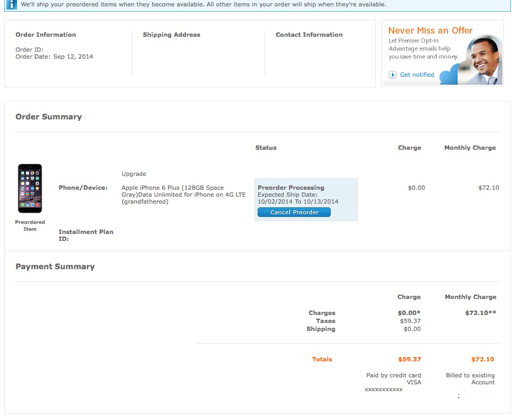This screenshot has height=420, width=512.
Task: Click the 'Order ID:' label
Action: tap(29, 50)
